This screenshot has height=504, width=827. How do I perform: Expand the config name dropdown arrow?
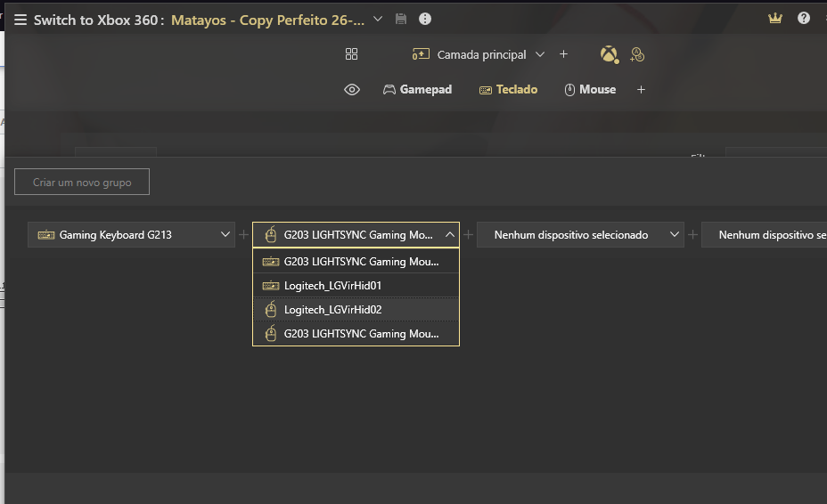click(x=378, y=19)
